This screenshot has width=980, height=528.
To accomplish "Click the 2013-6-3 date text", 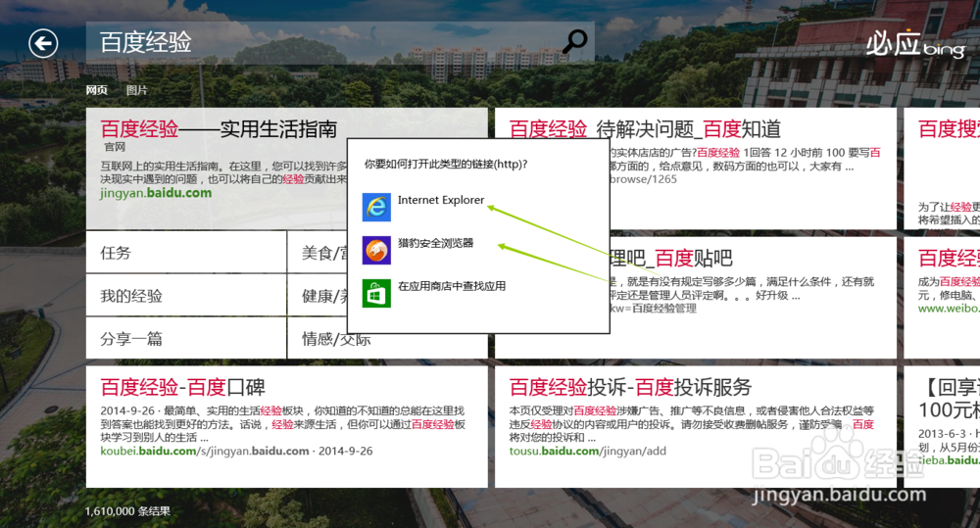I will [x=942, y=434].
